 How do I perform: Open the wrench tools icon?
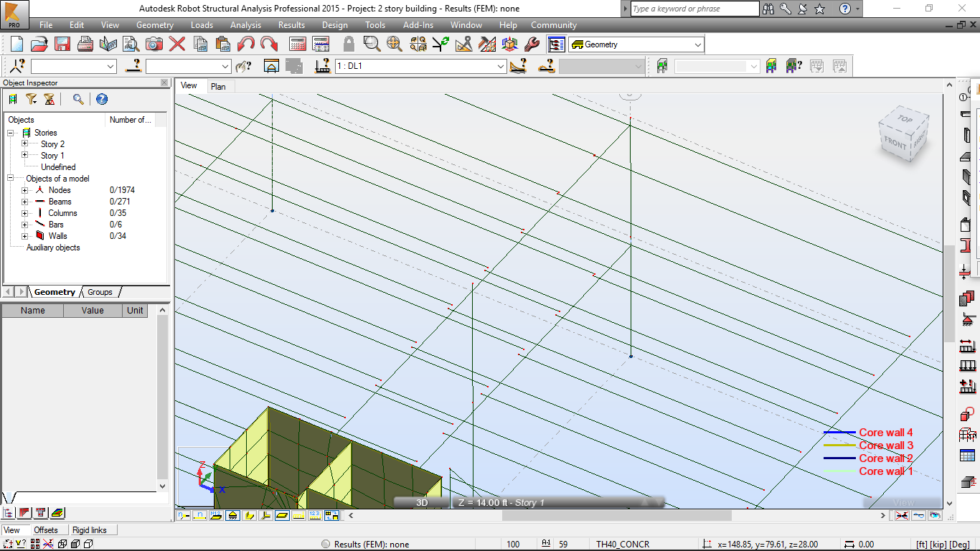coord(532,44)
